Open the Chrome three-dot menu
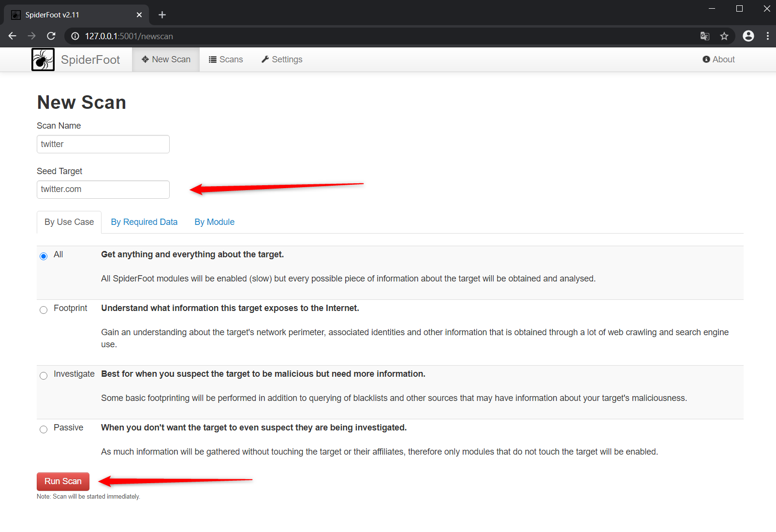Viewport: 776px width, 532px height. click(768, 36)
